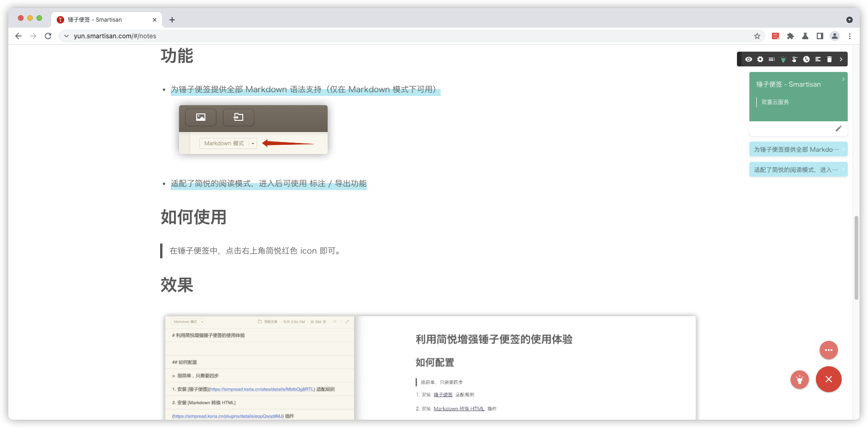Click the image icon in the toolbar screenshot
The width and height of the screenshot is (868, 428).
(201, 117)
